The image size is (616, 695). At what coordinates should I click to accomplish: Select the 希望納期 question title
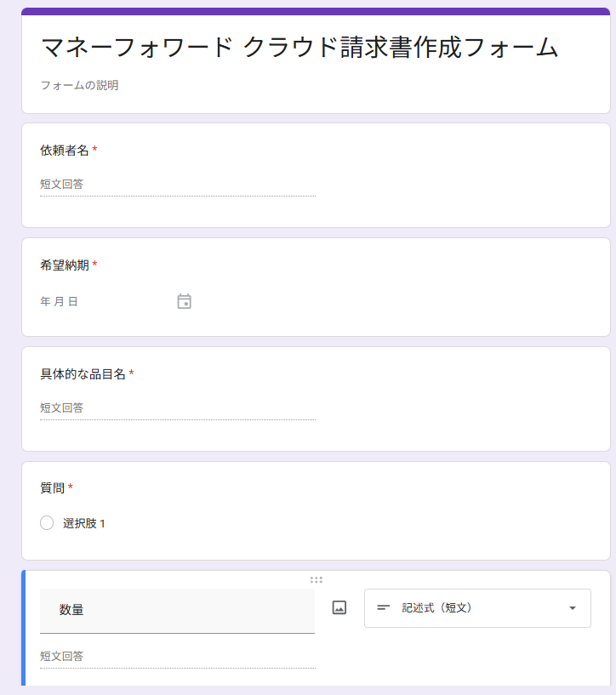(x=65, y=265)
